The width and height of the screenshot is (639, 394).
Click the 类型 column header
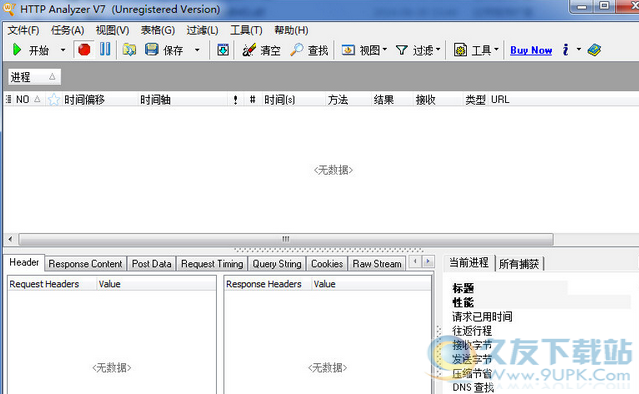tap(475, 99)
